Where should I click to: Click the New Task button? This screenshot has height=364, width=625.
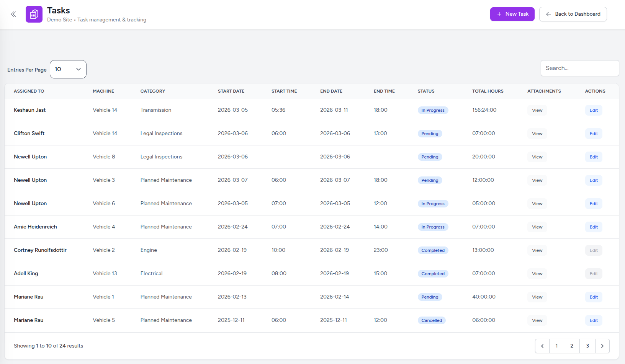[512, 14]
